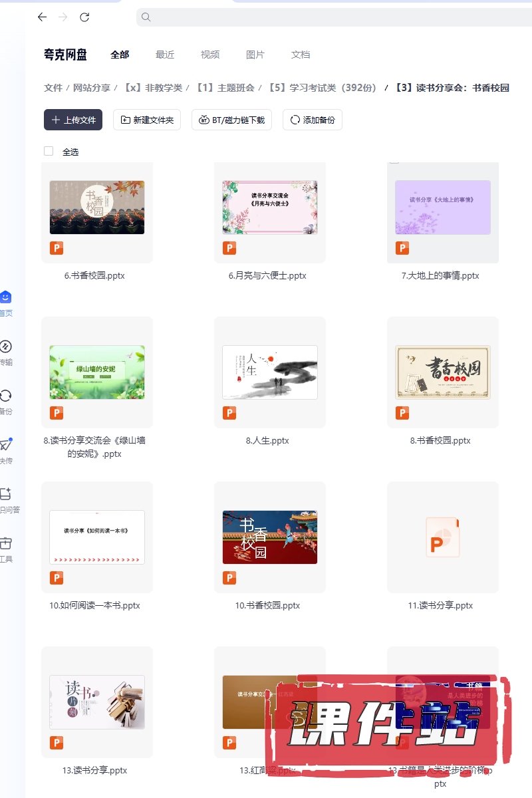Screen dimensions: 532x798
Task: Open the 工具 tools icon in sidebar
Action: pos(6,543)
